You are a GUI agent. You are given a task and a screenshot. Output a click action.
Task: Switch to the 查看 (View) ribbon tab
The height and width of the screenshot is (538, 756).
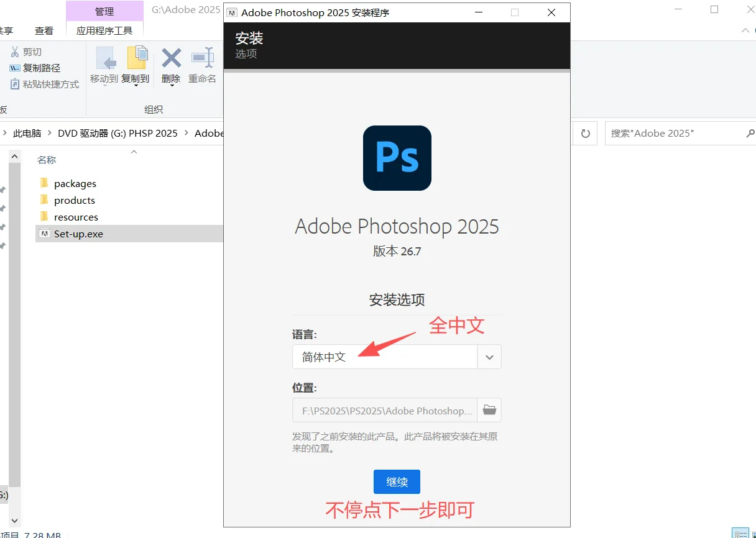click(x=44, y=30)
